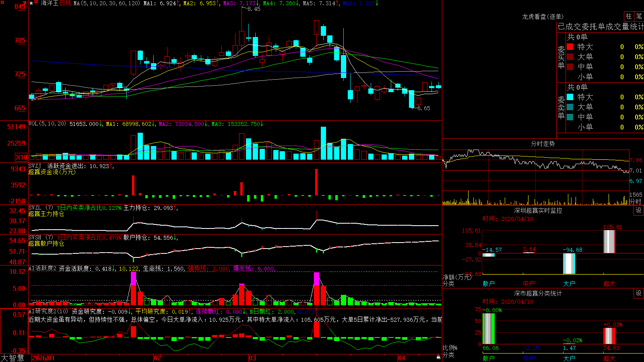
Task: Jump to the 02 month marker
Action: point(157,358)
